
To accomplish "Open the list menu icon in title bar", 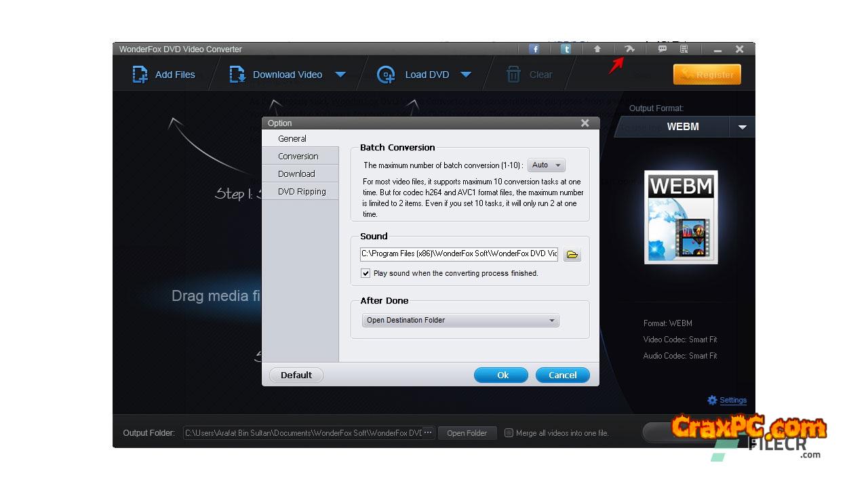I will [x=684, y=49].
